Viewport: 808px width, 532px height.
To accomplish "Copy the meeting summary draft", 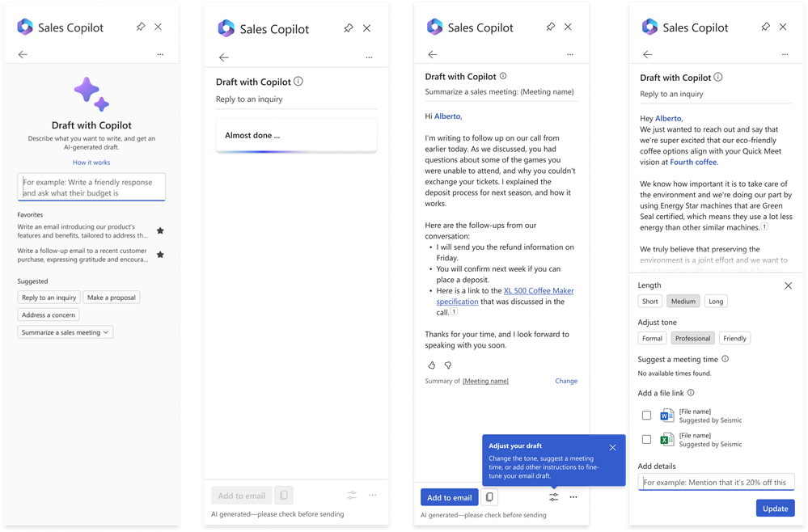I will point(489,497).
